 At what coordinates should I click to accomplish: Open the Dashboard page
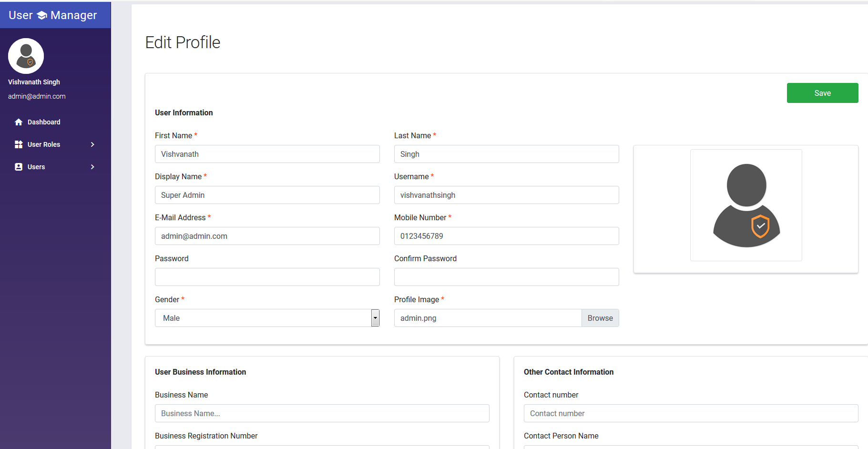pos(44,122)
